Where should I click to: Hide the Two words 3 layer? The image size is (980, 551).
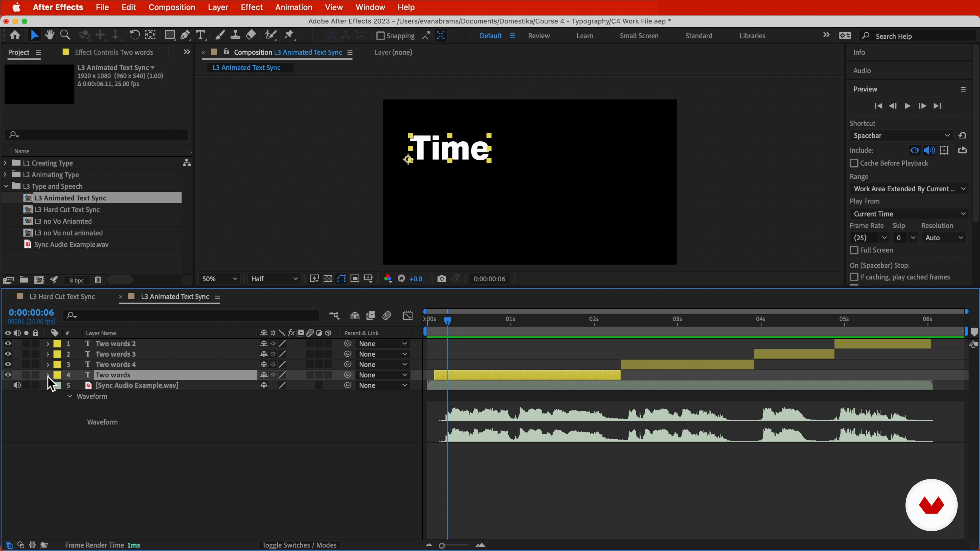[8, 354]
